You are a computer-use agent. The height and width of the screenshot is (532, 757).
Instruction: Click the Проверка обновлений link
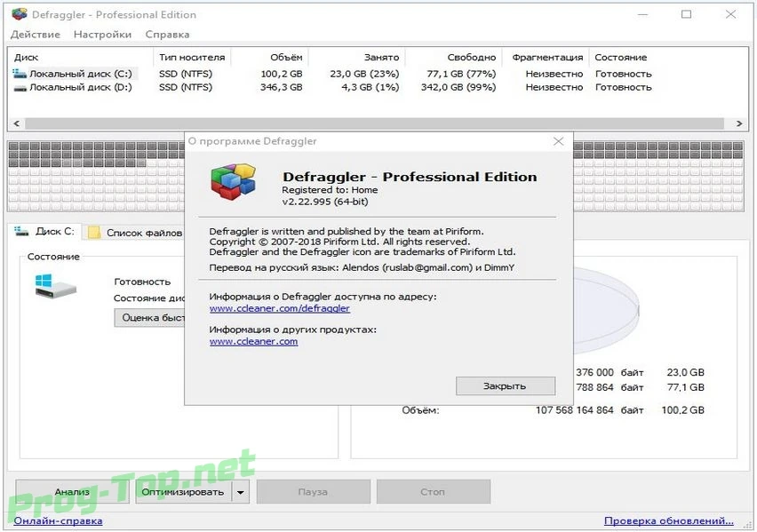point(669,520)
